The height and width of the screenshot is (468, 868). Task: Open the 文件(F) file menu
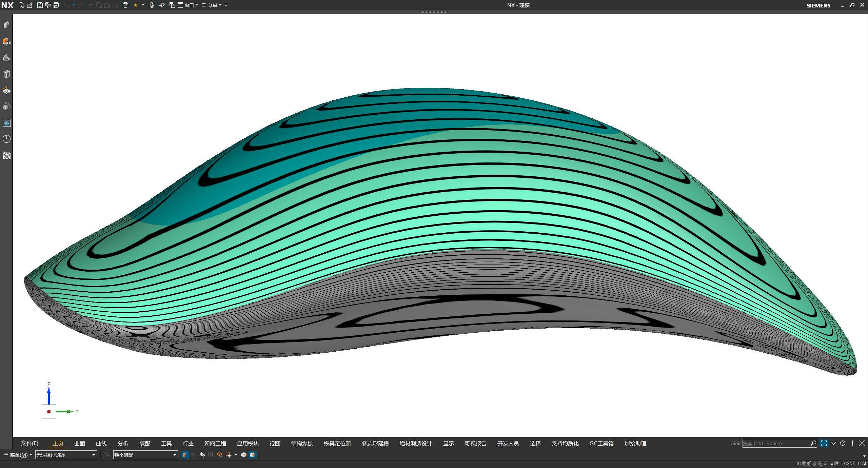pos(29,443)
